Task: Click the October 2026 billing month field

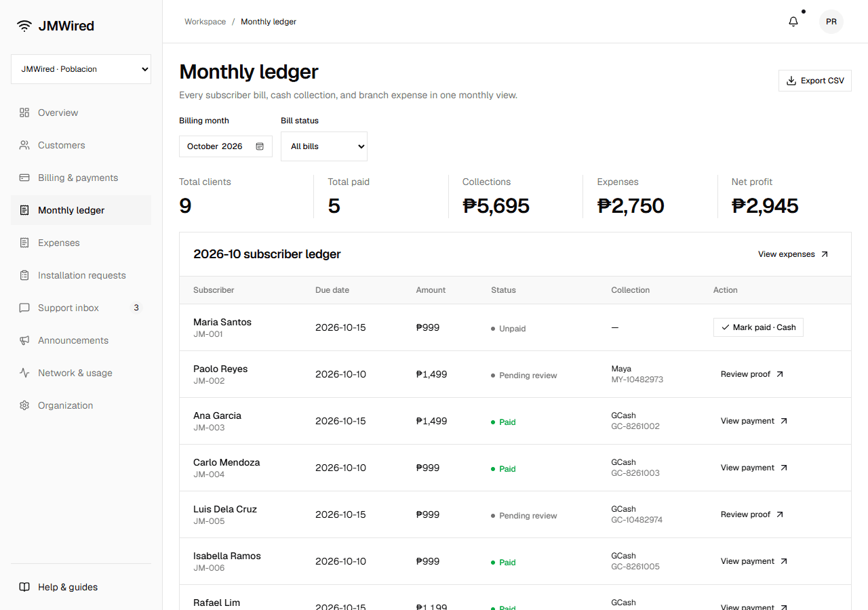Action: click(226, 146)
